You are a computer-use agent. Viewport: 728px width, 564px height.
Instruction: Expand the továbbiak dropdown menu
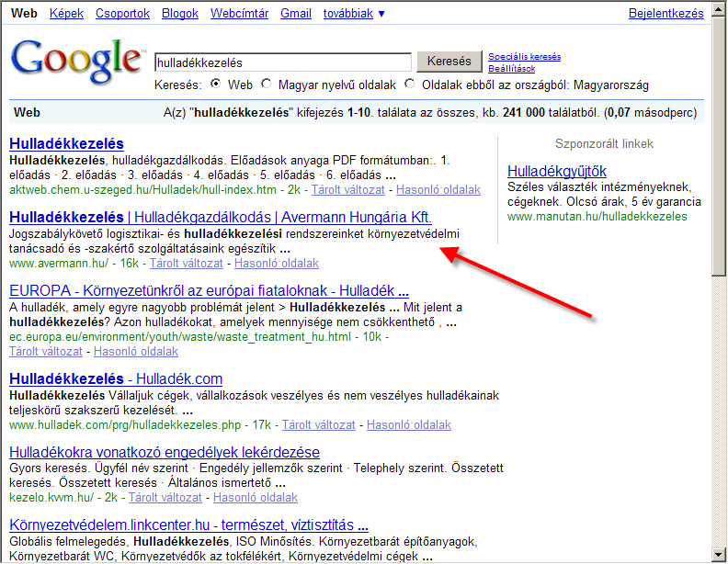click(354, 14)
